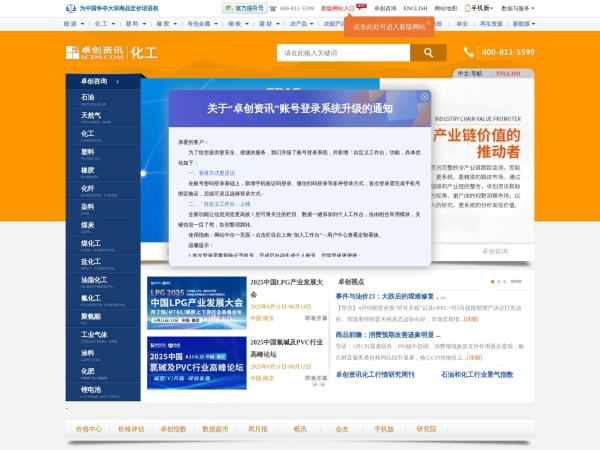Click the first orange carousel dot in 卓创视点
Screen dimensions: 600x450
(x=492, y=282)
